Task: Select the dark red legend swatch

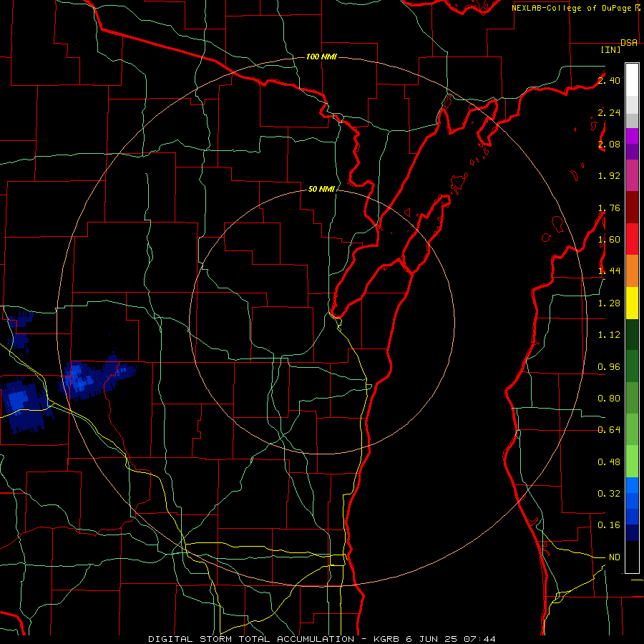Action: click(x=632, y=208)
